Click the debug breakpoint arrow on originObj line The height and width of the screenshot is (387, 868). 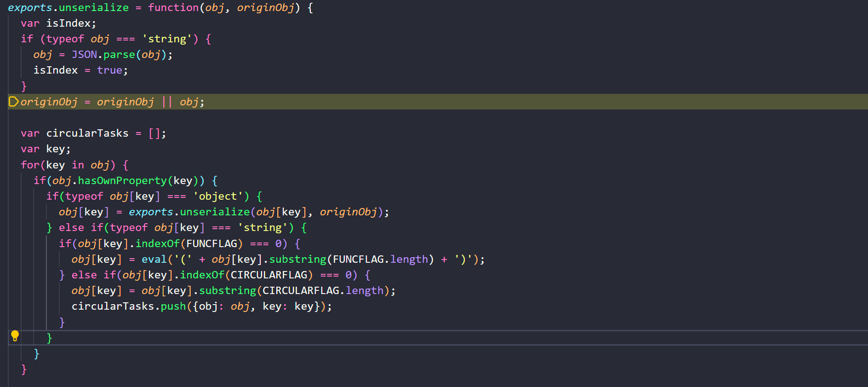coord(13,102)
